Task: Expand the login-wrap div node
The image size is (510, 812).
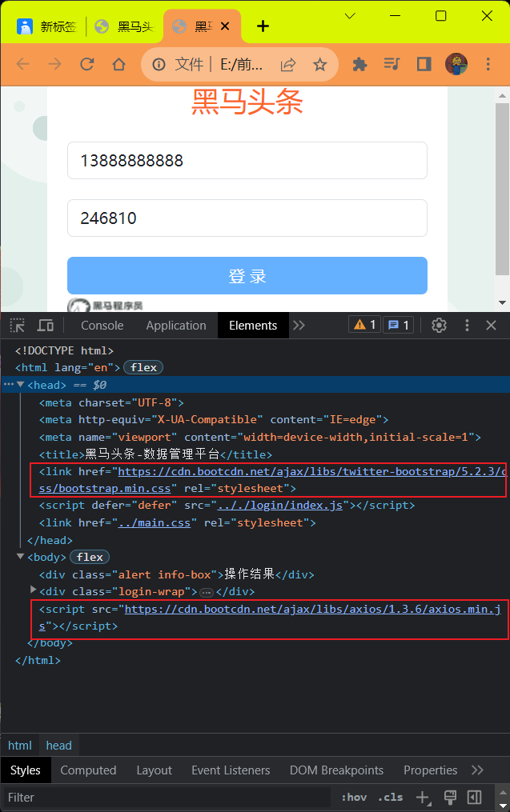Action: tap(33, 590)
